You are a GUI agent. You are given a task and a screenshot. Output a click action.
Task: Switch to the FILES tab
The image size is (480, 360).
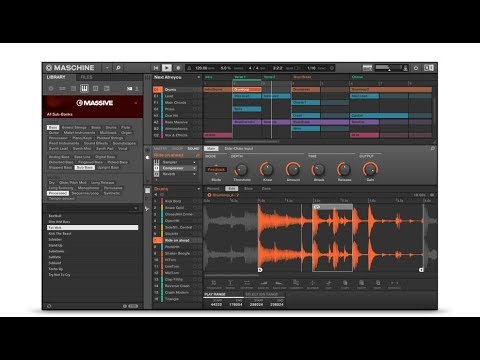tap(87, 77)
